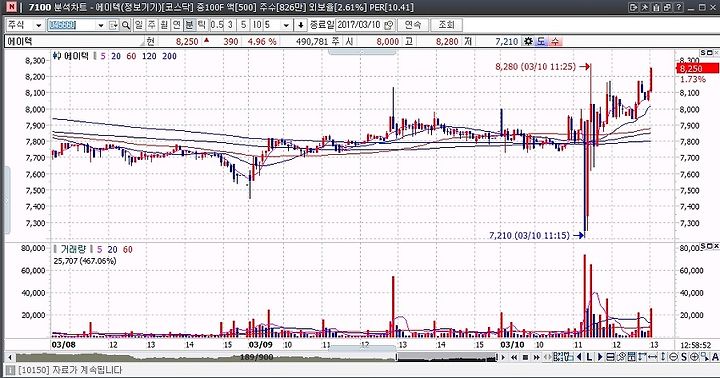The height and width of the screenshot is (378, 720).
Task: Click the L icon in bottom toolbar
Action: pos(589,357)
